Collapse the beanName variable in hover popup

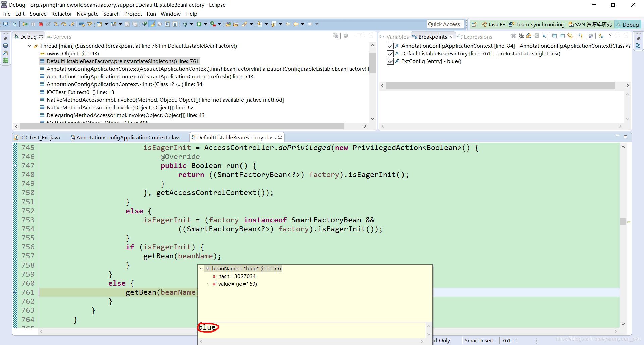pyautogui.click(x=201, y=269)
